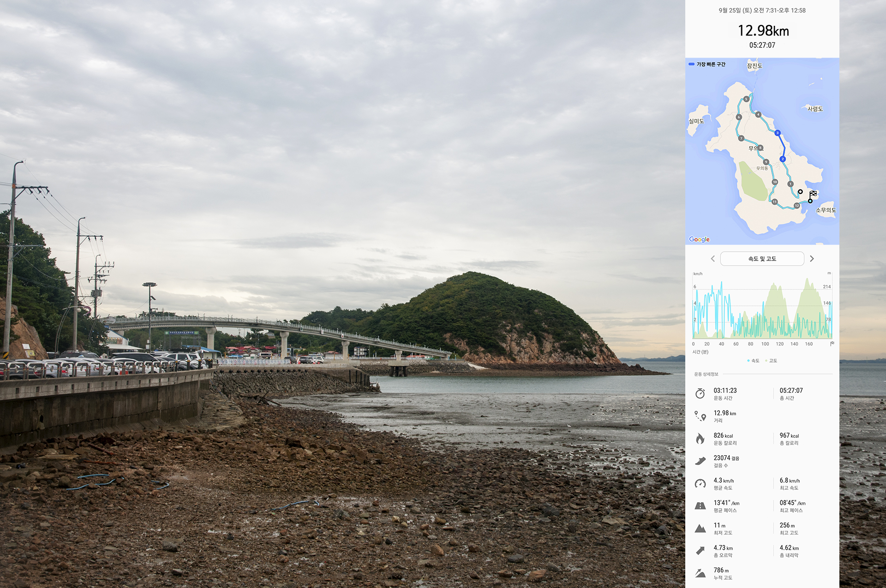
Task: Open the 속도 및 고도 chart selector
Action: [x=762, y=259]
